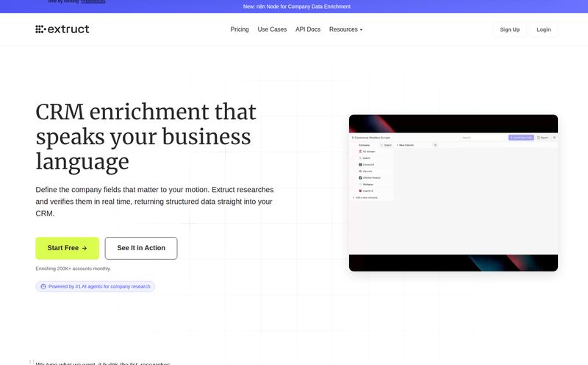588x365 pixels.
Task: Open the n8n Node announcement banner
Action: 297,7
